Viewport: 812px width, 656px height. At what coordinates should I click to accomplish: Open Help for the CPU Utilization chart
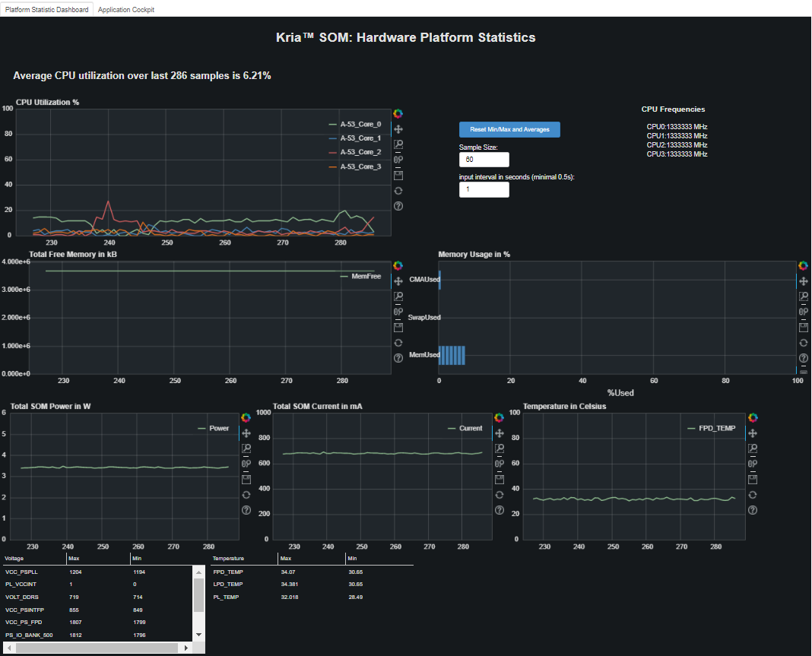click(398, 206)
